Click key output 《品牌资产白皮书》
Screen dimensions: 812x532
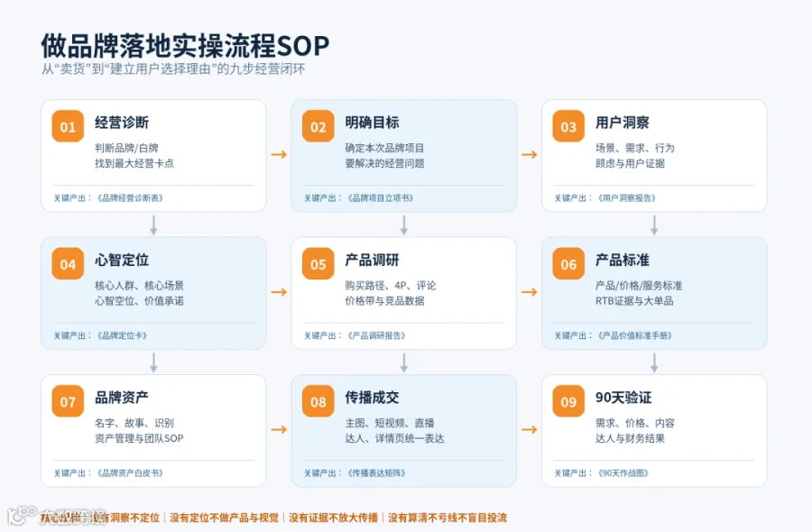click(x=130, y=473)
